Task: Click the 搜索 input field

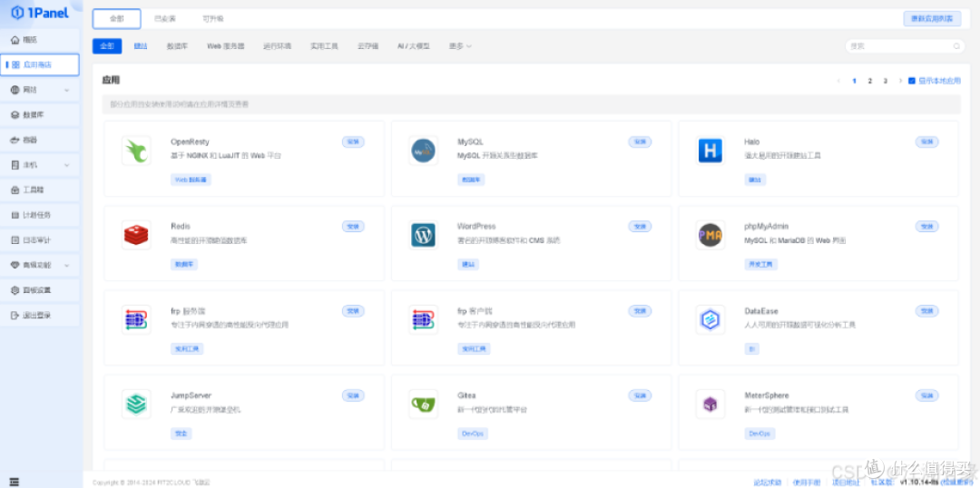Action: (x=898, y=46)
